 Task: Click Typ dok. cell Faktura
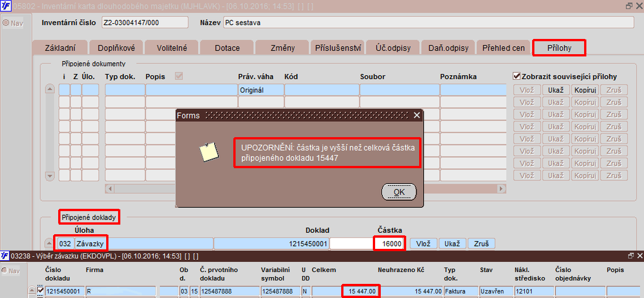[x=461, y=291]
